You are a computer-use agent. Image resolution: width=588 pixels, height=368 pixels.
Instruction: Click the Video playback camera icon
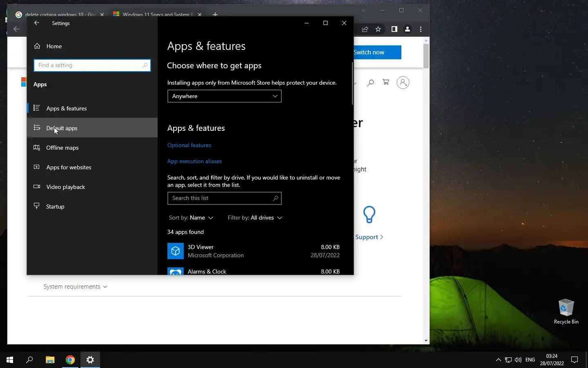[37, 187]
